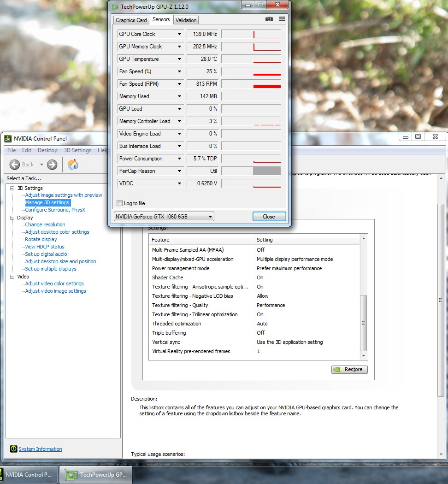Open the VDDC sensor dropdown
Viewport: 448px width, 484px height.
click(x=179, y=183)
